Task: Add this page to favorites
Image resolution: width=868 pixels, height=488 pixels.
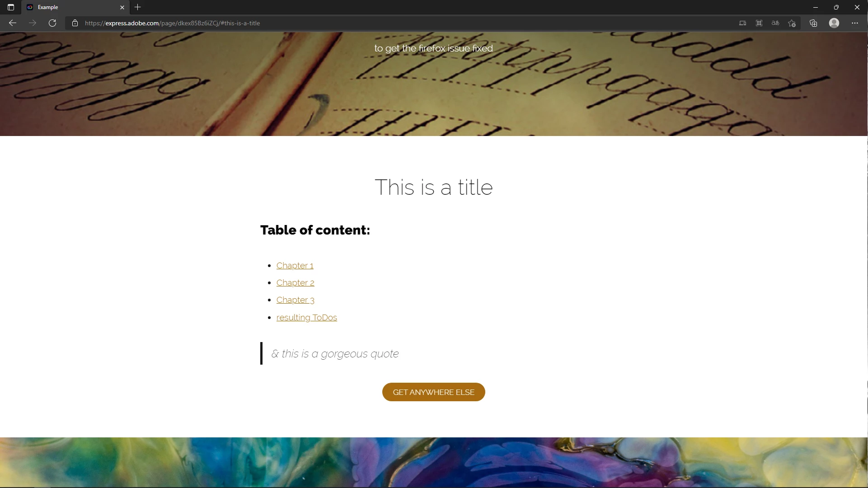Action: click(792, 23)
